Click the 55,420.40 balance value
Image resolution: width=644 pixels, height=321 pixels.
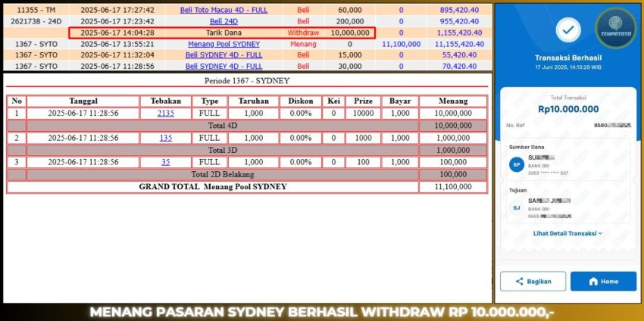click(459, 55)
